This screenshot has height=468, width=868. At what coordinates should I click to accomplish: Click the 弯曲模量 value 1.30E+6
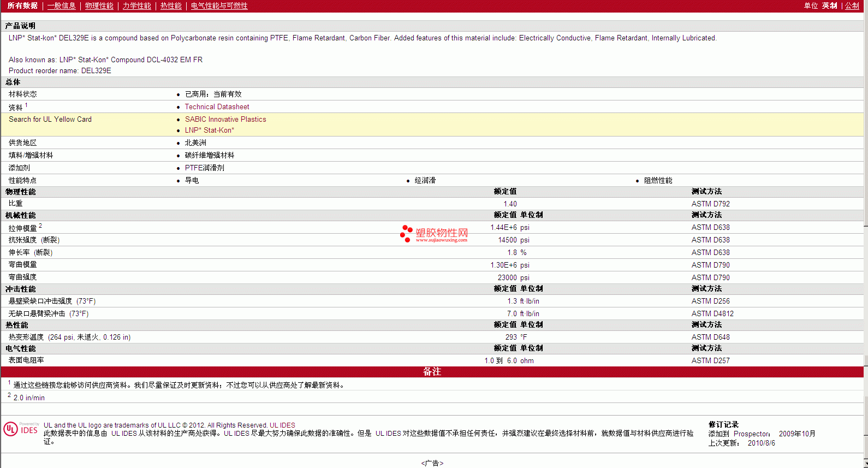click(503, 265)
